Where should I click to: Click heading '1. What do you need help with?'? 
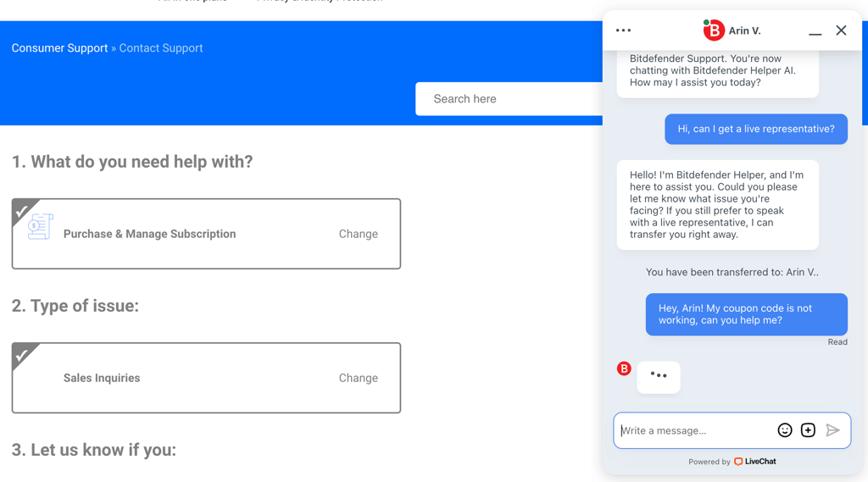point(132,162)
